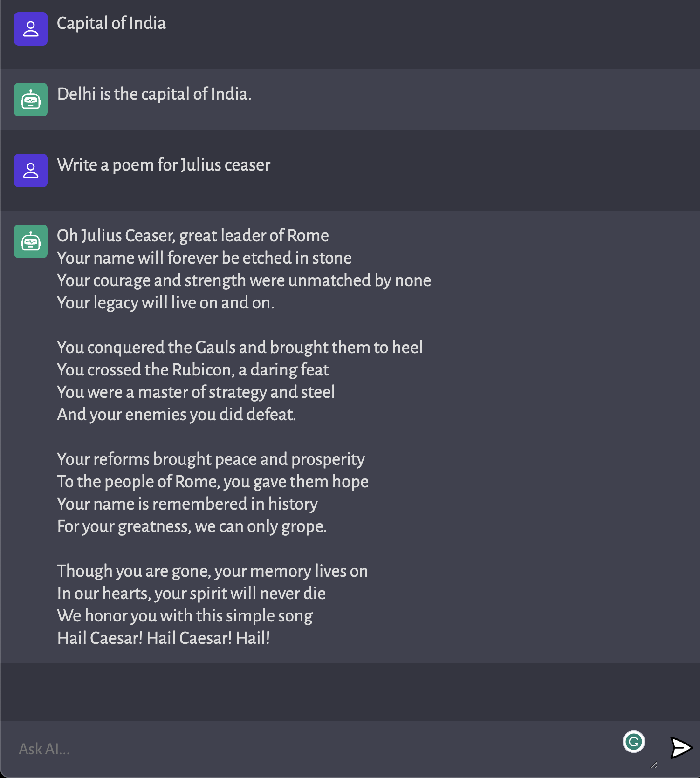The image size is (700, 778).
Task: Focus the "Ask AI..." input field
Action: [x=317, y=749]
